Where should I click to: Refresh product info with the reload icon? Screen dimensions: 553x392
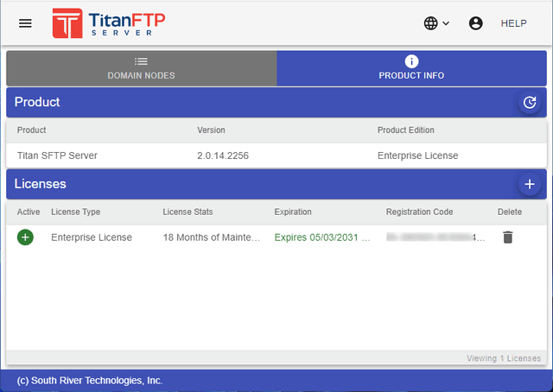(529, 102)
